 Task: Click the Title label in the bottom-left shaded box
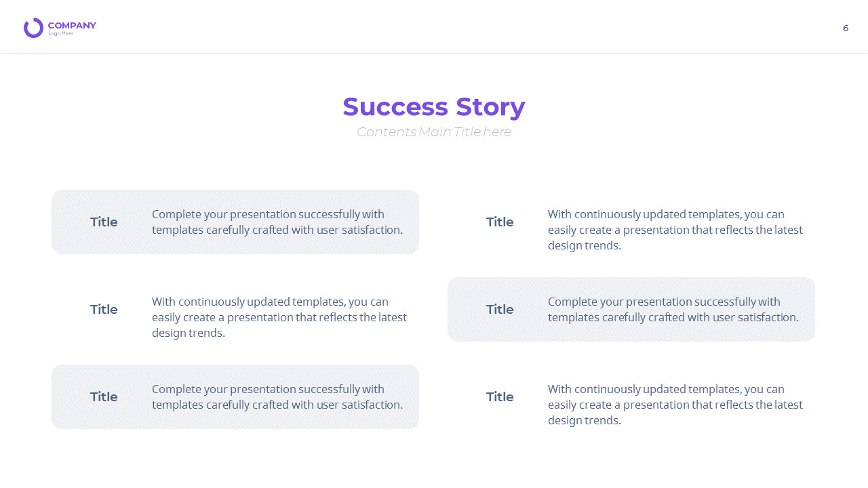pos(104,396)
